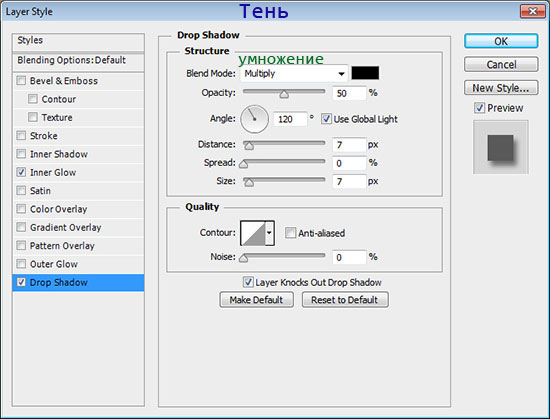Image resolution: width=550 pixels, height=419 pixels.
Task: Enable the Bevel & Emboss checkbox
Action: tap(21, 81)
